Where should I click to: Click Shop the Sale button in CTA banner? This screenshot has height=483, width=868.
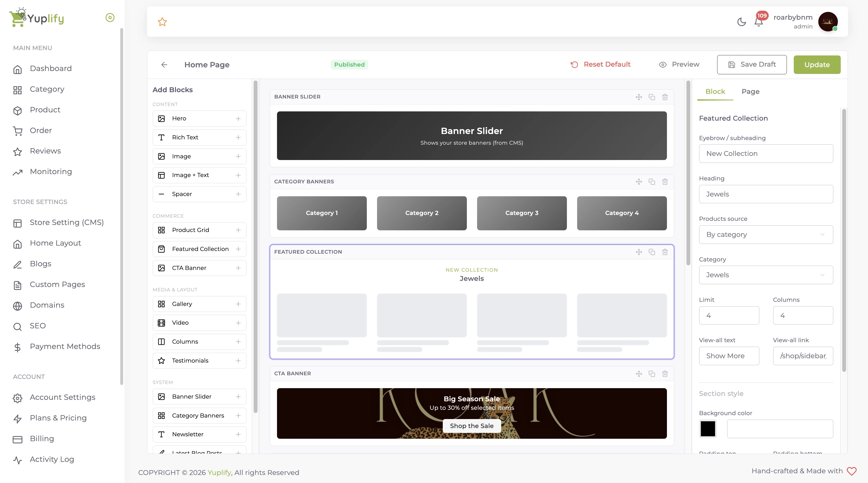(471, 426)
